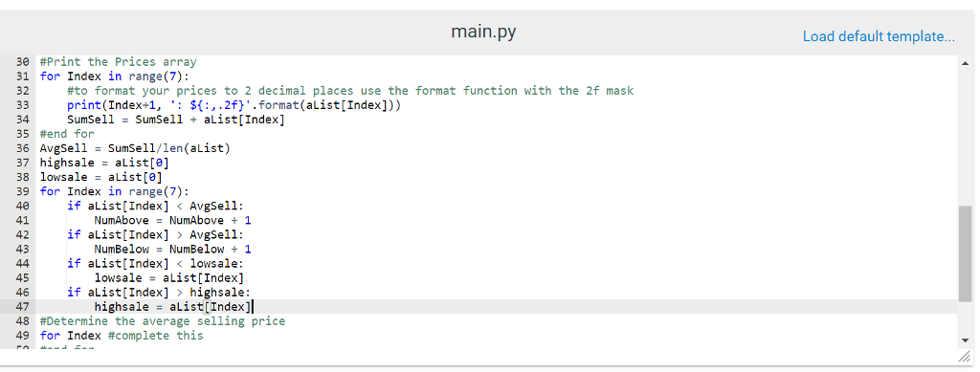The width and height of the screenshot is (980, 372).
Task: Click the editor resize grip at the corner
Action: [x=965, y=356]
